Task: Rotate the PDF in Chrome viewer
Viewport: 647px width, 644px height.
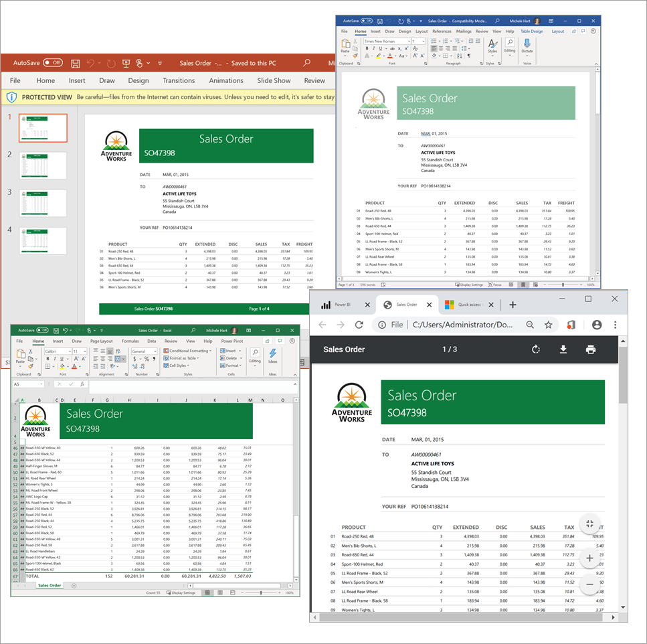Action: 535,349
